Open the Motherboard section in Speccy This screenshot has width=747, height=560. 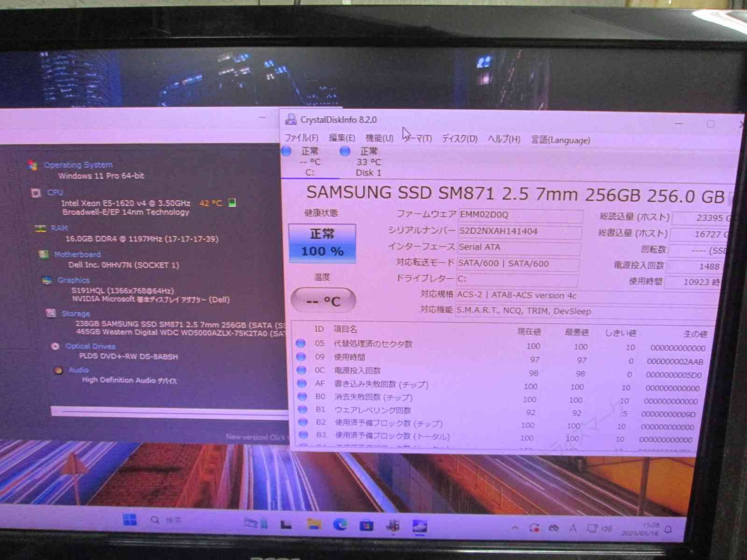[78, 254]
